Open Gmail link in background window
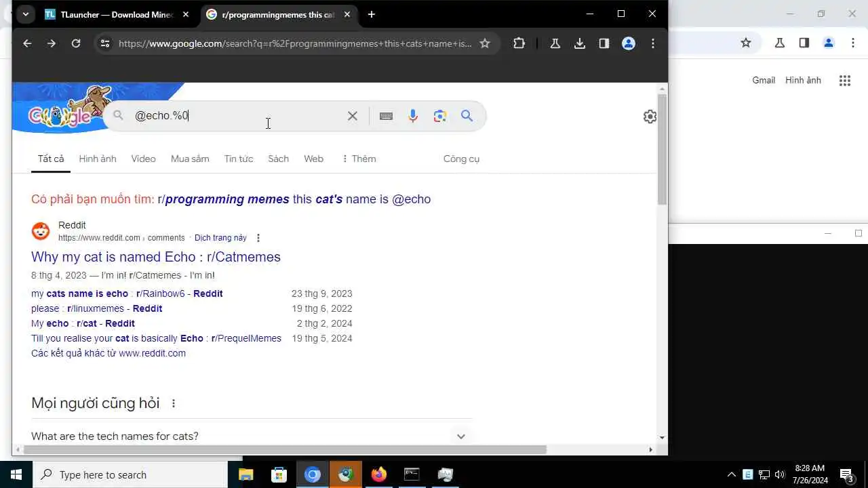Image resolution: width=868 pixels, height=488 pixels. [764, 80]
